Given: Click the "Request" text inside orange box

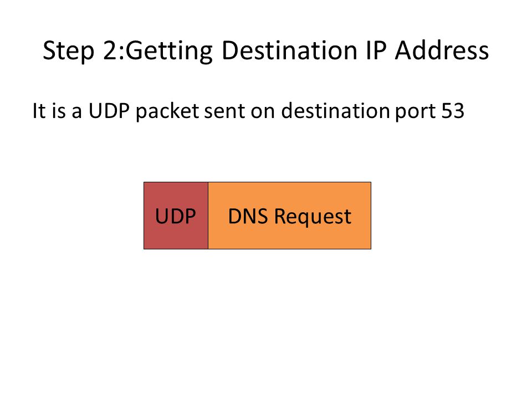Looking at the screenshot, I should click(313, 217).
